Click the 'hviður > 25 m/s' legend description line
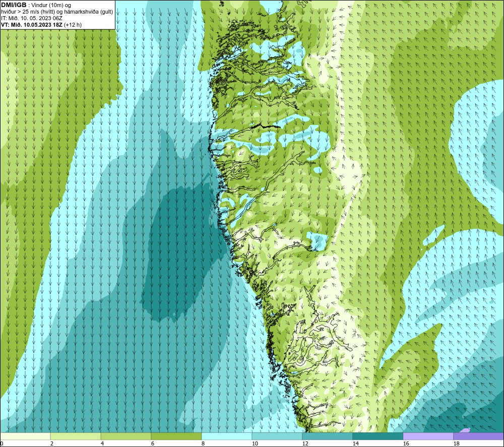This screenshot has width=504, height=447. [x=57, y=12]
